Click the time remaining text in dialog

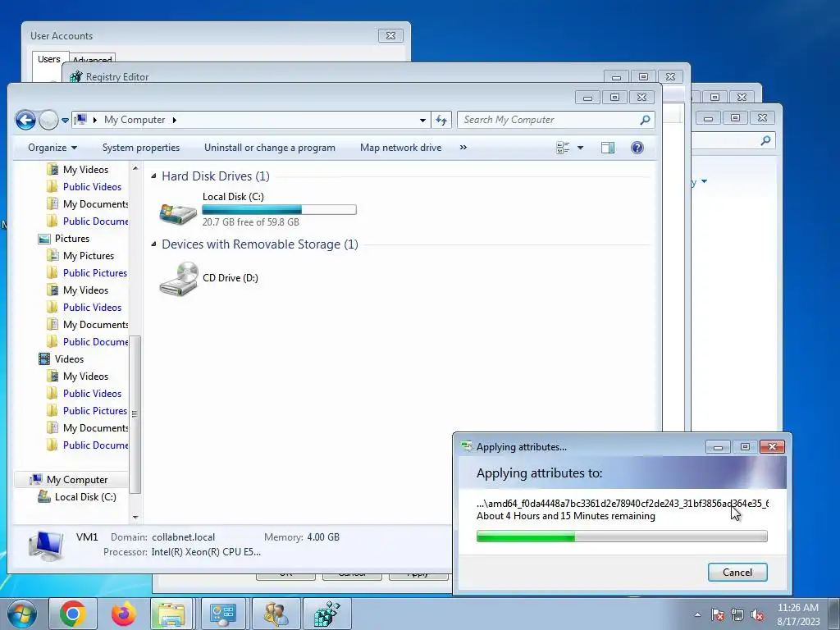tap(566, 516)
